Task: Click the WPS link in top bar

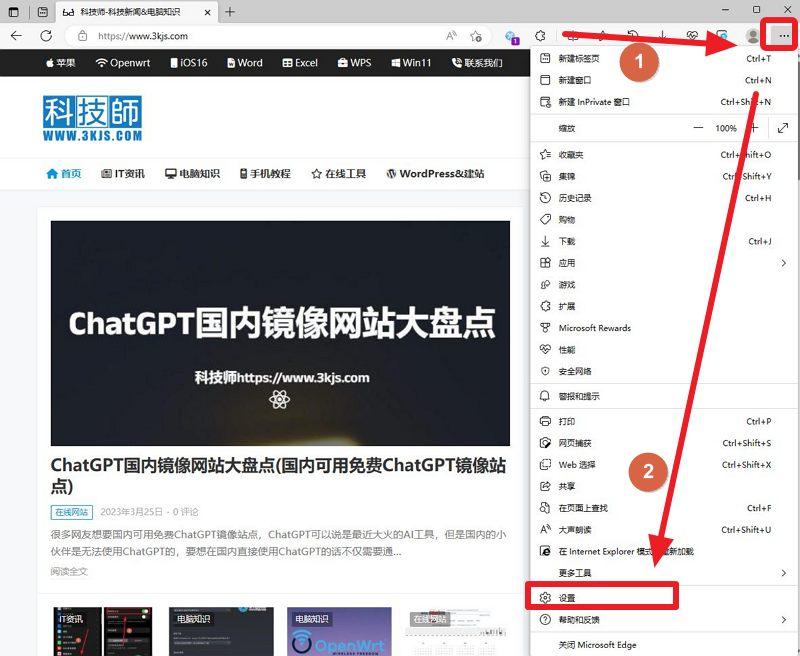Action: [355, 63]
